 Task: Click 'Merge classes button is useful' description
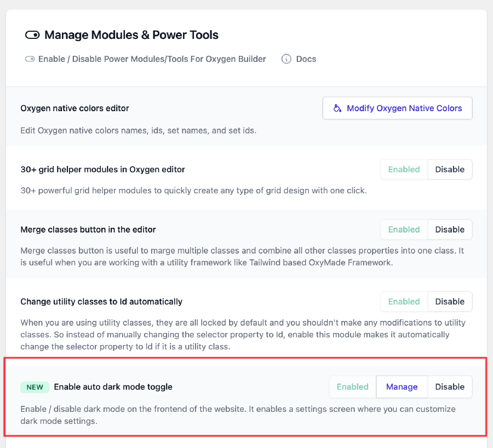[x=242, y=256]
